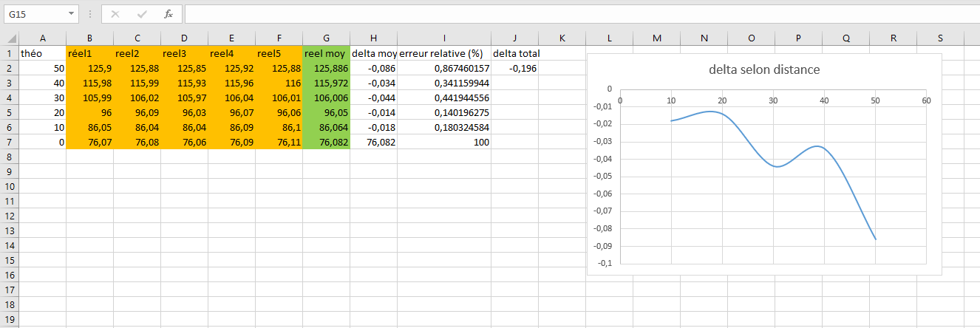This screenshot has width=980, height=328.
Task: Click the Cancel (X) formula bar icon
Action: coord(115,14)
